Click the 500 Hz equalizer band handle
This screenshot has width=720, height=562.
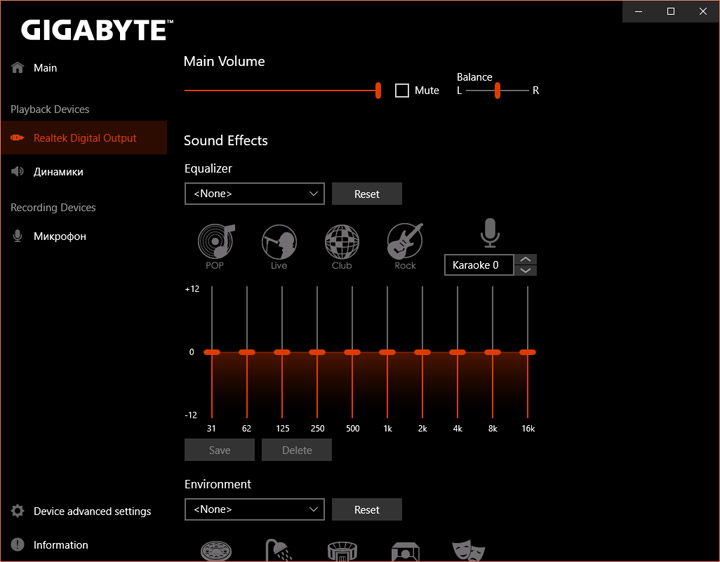click(x=352, y=352)
